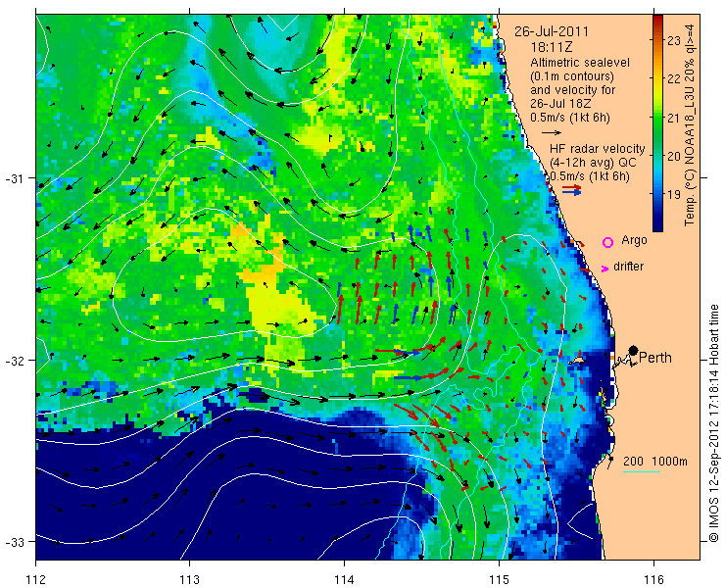The height and width of the screenshot is (588, 725).
Task: Select the 21 tick label on the colorbar
Action: pos(674,118)
